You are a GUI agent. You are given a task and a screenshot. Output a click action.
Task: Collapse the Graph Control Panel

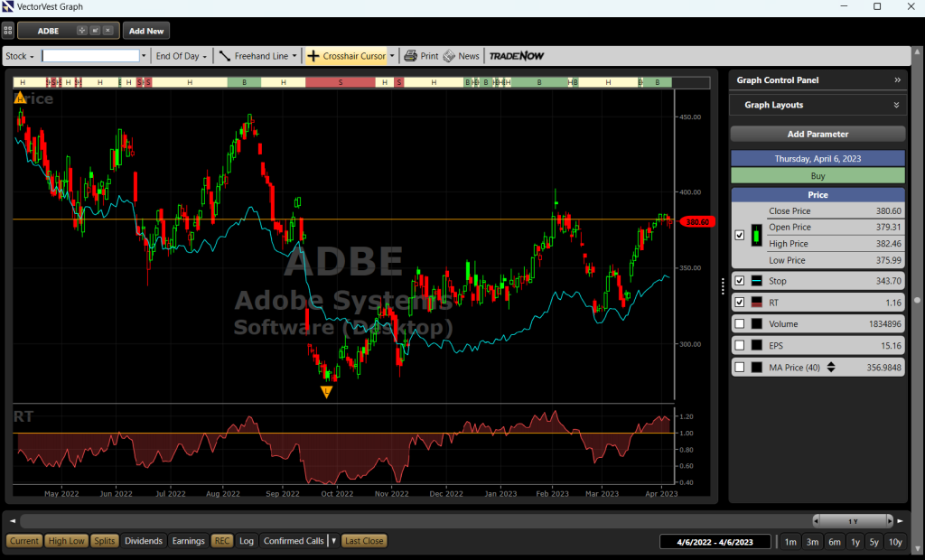[897, 80]
